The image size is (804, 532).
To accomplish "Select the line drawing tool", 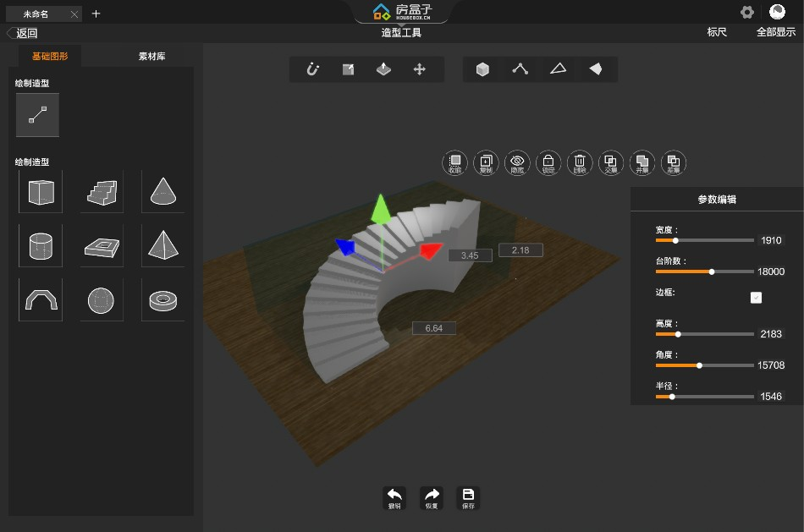I will tap(37, 115).
